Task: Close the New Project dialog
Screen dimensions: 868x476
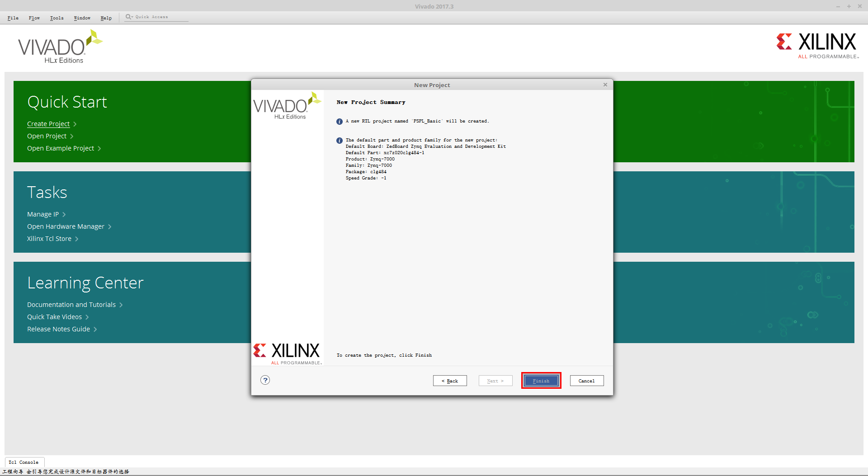Action: point(605,85)
